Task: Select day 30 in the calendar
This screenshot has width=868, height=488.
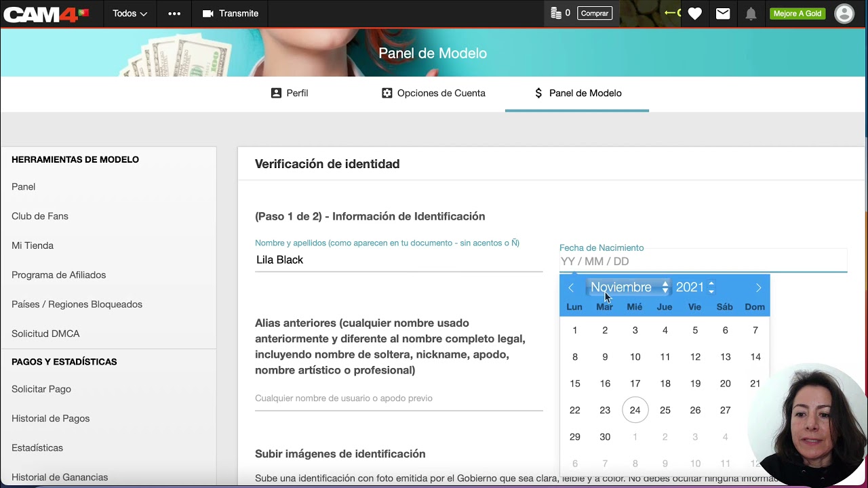Action: pos(605,437)
